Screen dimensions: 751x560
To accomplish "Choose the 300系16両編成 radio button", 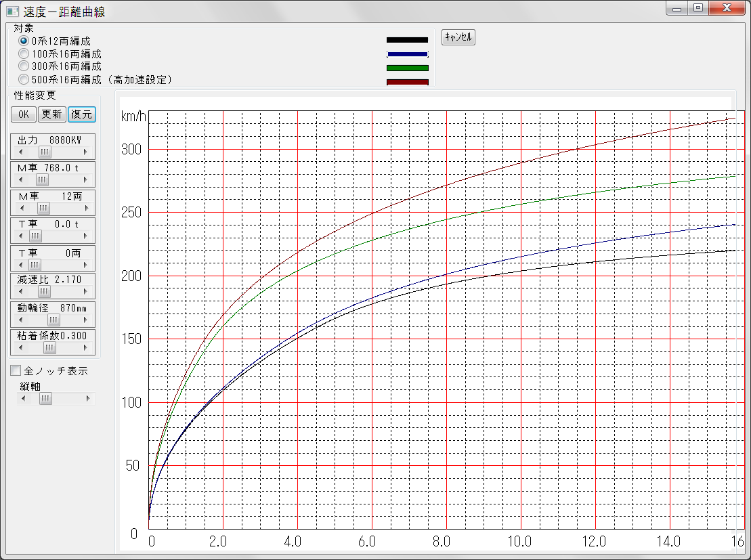I will [x=24, y=66].
